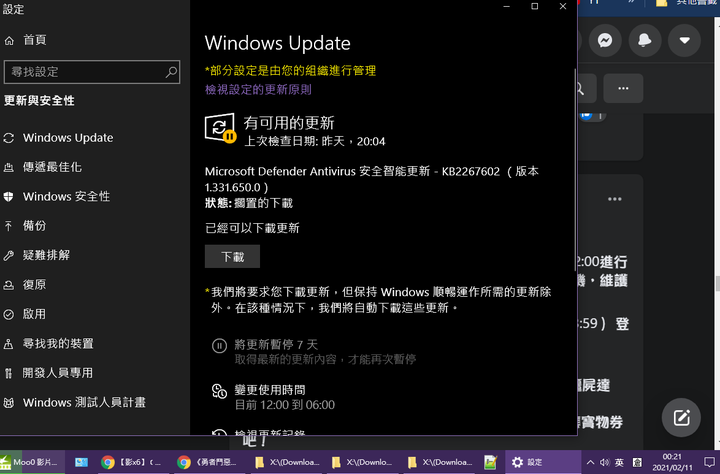Click the update status refresh icon
The image size is (720, 474).
click(x=220, y=128)
